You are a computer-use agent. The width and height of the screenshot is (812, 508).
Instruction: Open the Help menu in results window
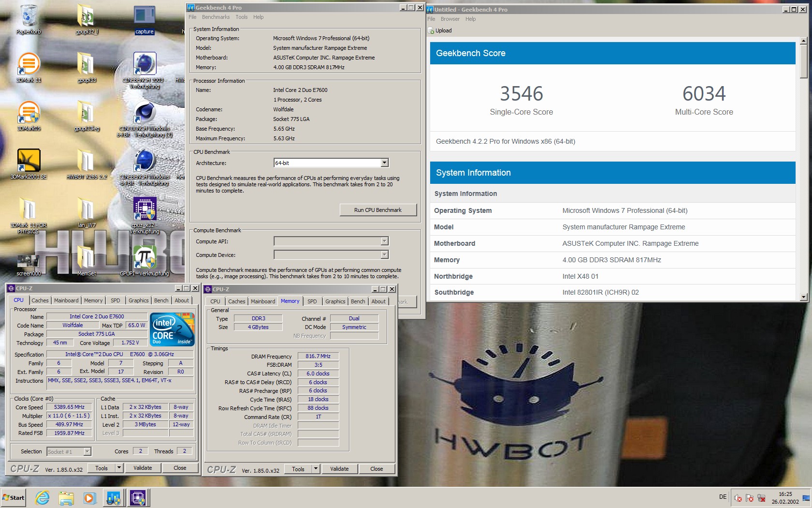(x=470, y=19)
